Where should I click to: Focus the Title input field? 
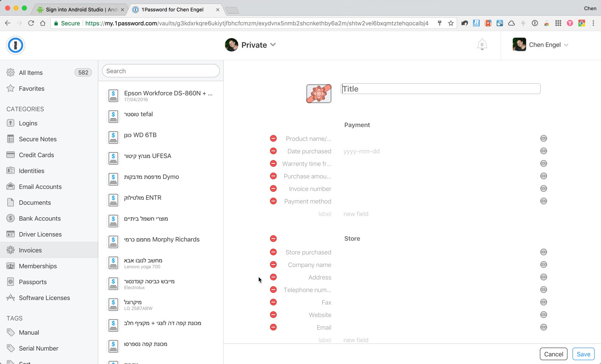coord(441,89)
